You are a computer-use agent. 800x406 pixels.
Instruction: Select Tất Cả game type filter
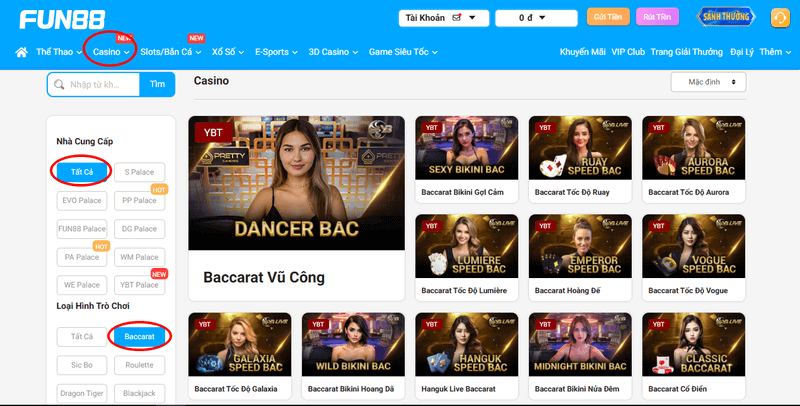pos(82,337)
